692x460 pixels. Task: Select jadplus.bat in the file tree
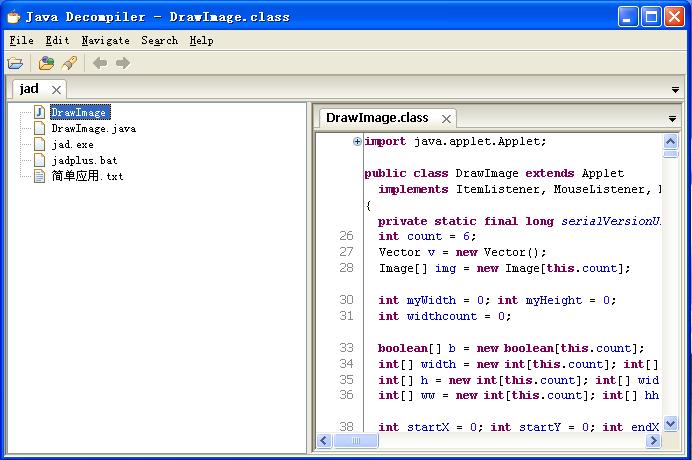84,160
